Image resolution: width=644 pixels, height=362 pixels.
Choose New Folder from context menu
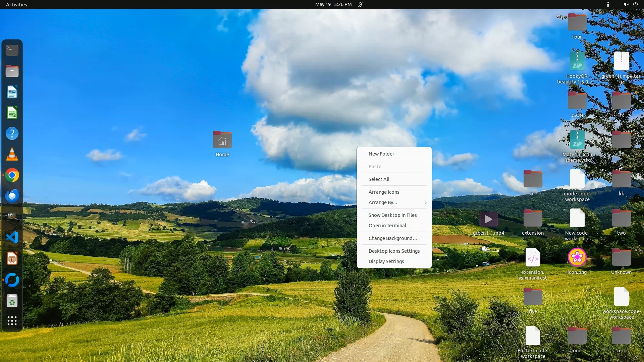click(381, 154)
